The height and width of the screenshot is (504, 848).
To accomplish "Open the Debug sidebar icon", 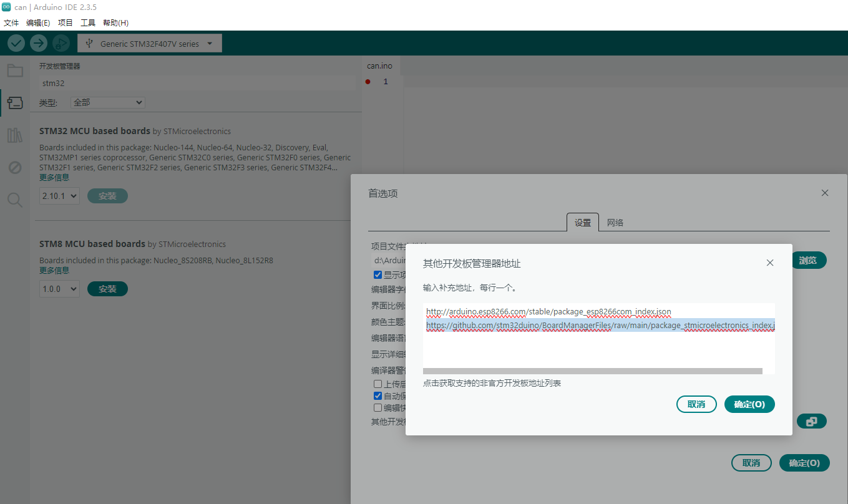I will point(15,167).
